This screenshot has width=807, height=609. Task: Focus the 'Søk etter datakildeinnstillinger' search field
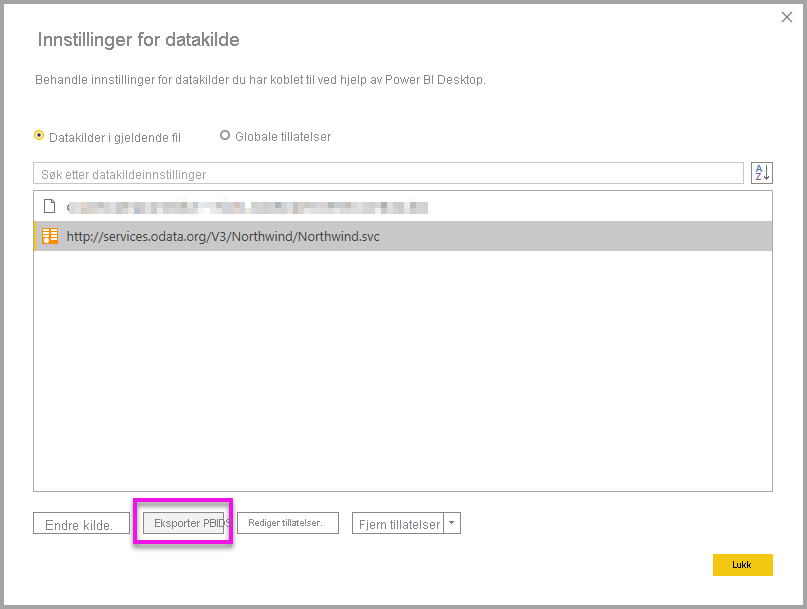click(x=388, y=173)
